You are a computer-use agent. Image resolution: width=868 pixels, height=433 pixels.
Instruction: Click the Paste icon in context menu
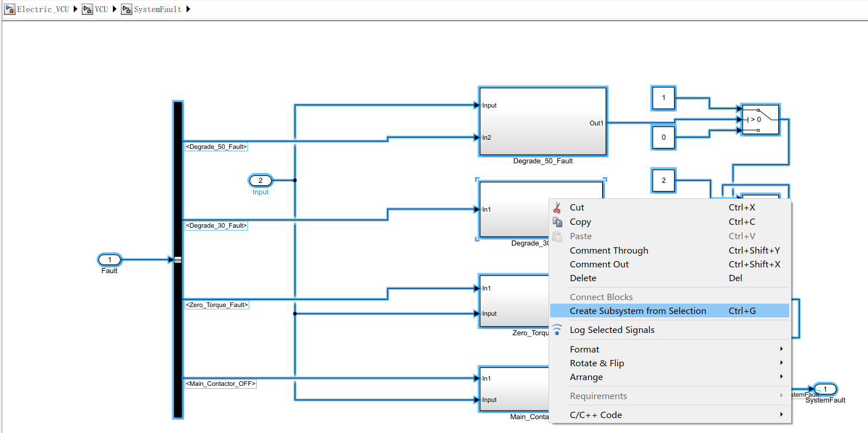[x=557, y=236]
